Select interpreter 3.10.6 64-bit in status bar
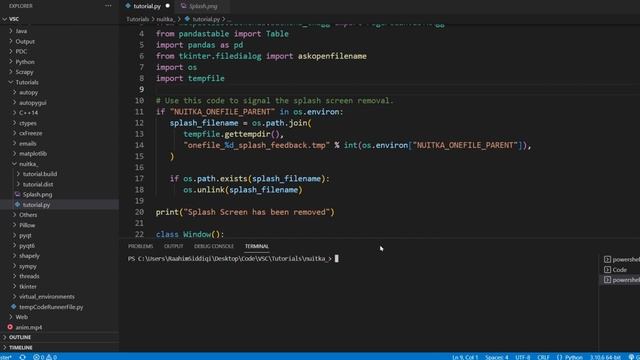 pos(605,357)
